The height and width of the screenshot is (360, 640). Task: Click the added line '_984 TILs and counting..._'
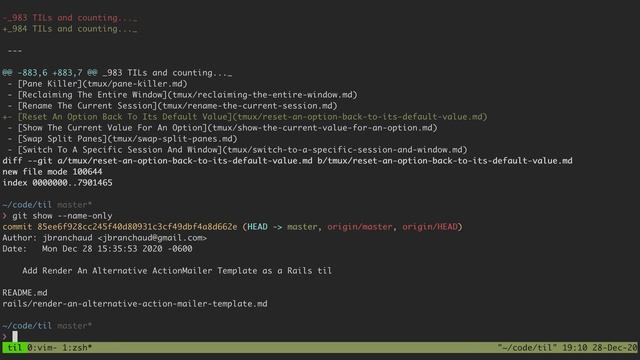pyautogui.click(x=70, y=29)
